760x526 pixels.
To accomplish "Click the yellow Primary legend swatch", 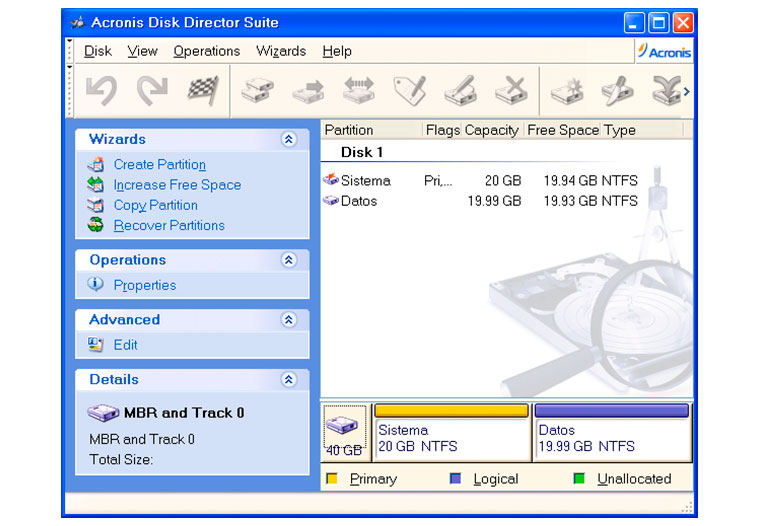I will (x=332, y=478).
